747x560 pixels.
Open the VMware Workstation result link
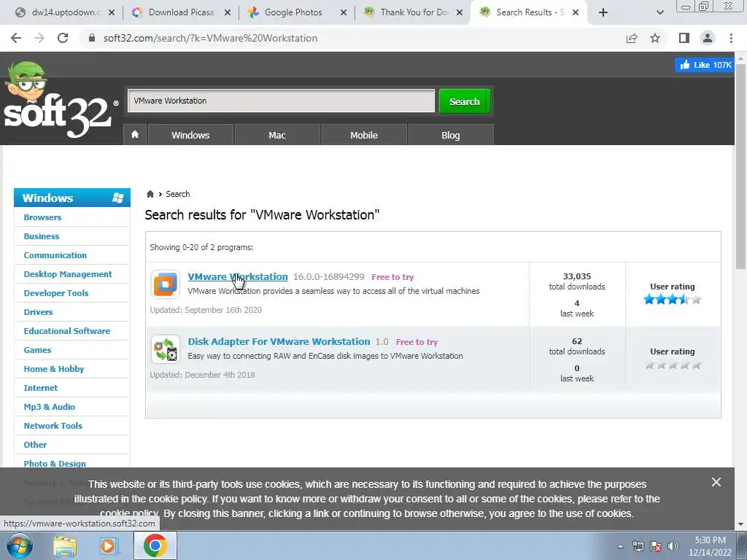(x=238, y=276)
